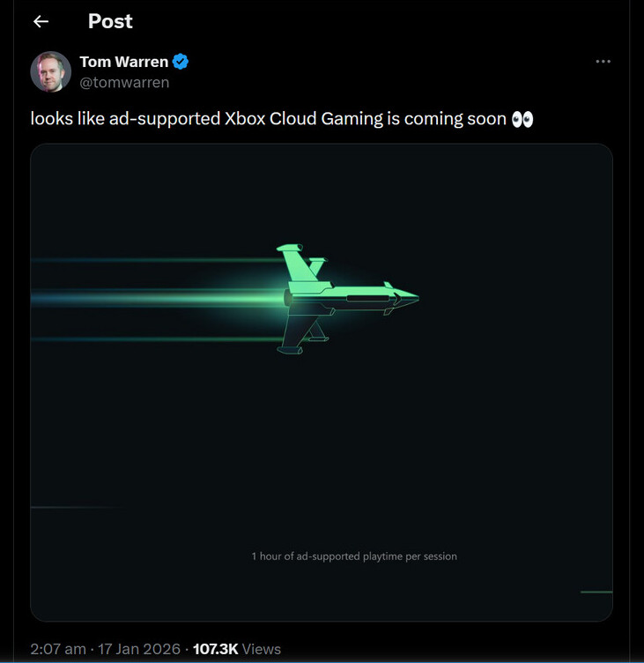Click the faint line at media's lower-left edge

pos(70,507)
